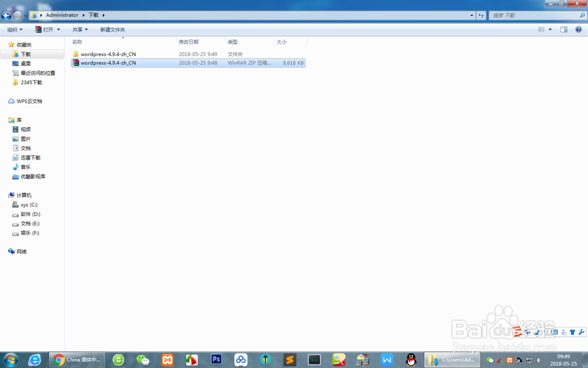
Task: Open recent locations dropdown beside forward button
Action: [x=26, y=15]
